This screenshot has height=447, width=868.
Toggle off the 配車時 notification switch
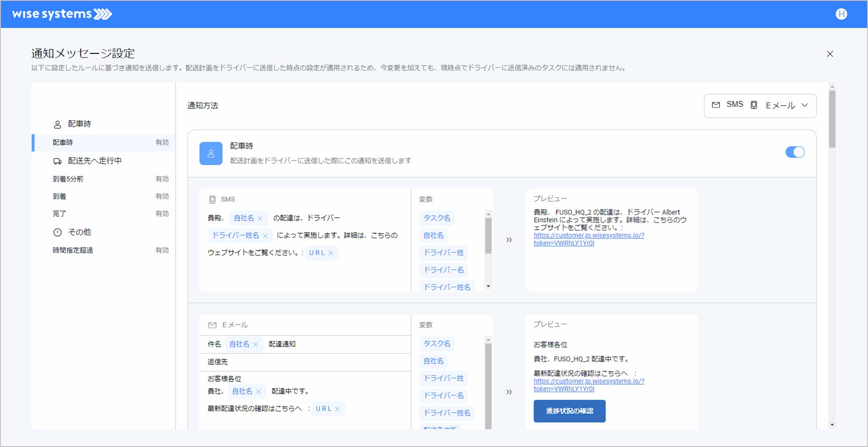pos(795,152)
